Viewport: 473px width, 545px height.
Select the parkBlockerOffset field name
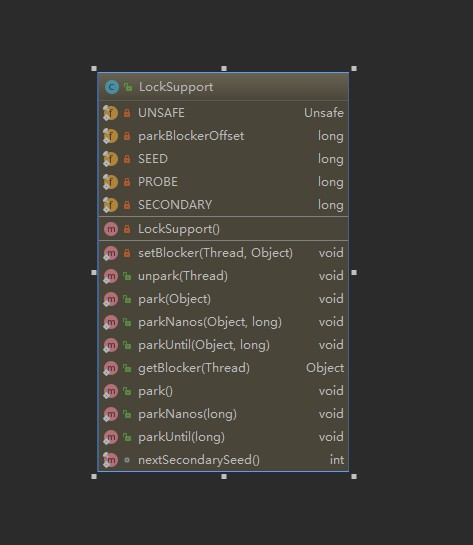[x=191, y=136]
